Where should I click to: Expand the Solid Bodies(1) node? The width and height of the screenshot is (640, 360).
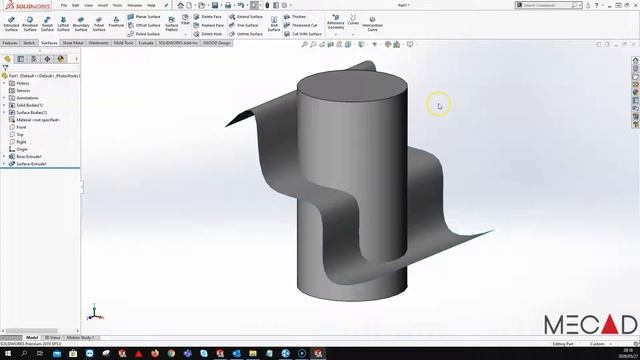tap(4, 105)
